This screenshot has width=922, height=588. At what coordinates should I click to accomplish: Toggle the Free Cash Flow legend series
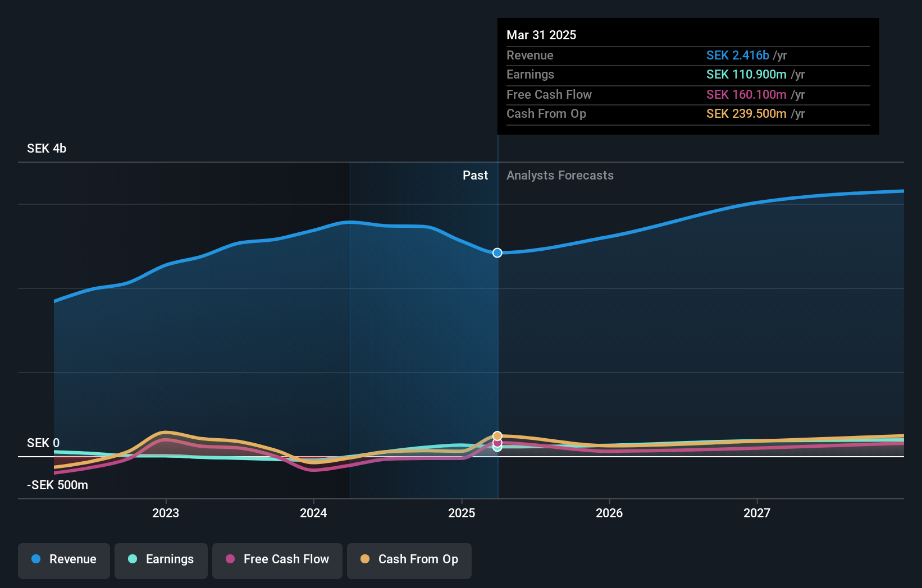(x=277, y=561)
